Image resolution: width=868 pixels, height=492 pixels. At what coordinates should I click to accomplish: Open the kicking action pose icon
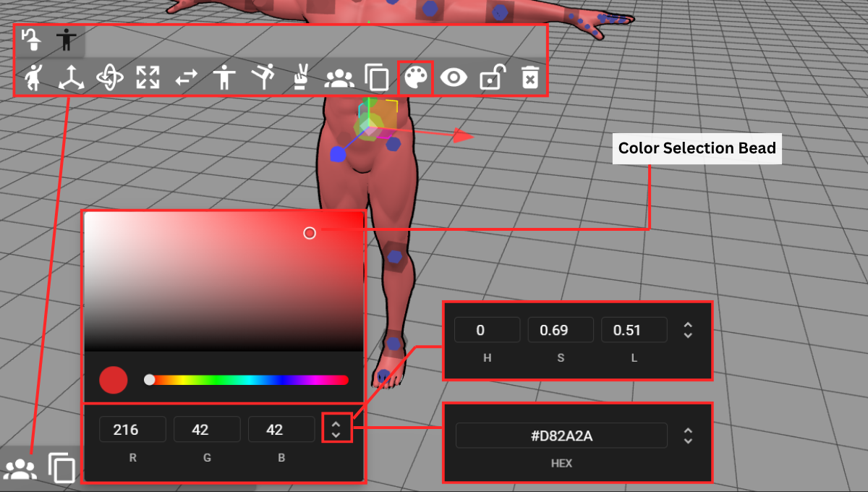(263, 77)
